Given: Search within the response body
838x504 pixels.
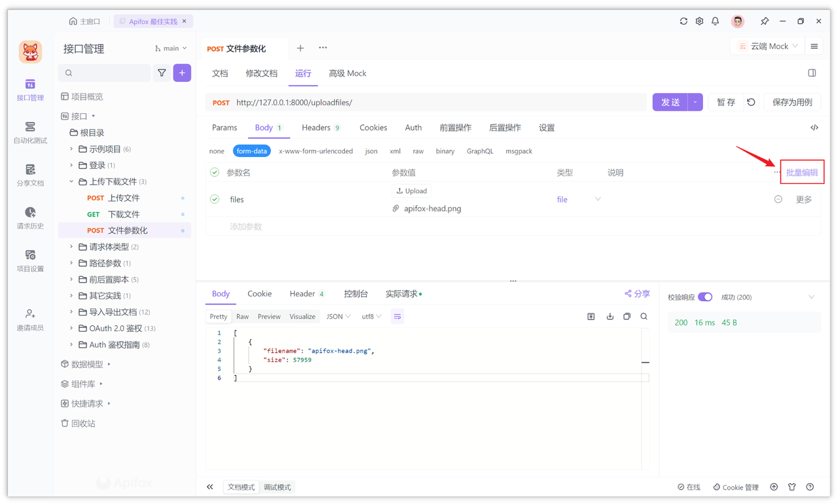Looking at the screenshot, I should (644, 317).
